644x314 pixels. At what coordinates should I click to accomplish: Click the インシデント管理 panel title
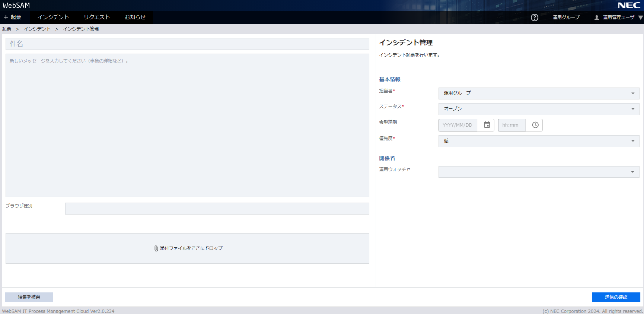[x=406, y=43]
